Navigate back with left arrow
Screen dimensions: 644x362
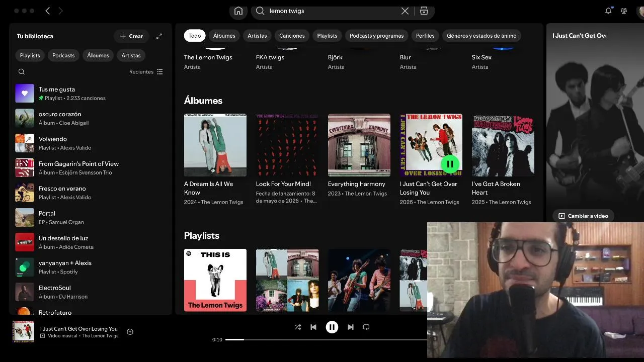(48, 11)
